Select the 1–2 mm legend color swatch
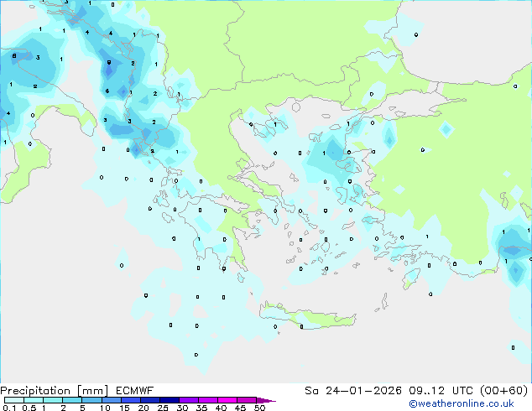The width and height of the screenshot is (532, 411). (x=53, y=400)
